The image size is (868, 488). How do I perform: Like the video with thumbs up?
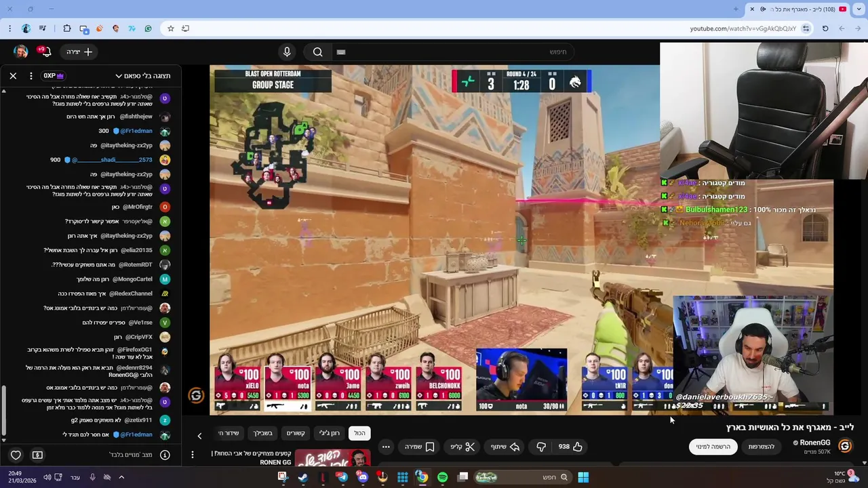[571, 447]
